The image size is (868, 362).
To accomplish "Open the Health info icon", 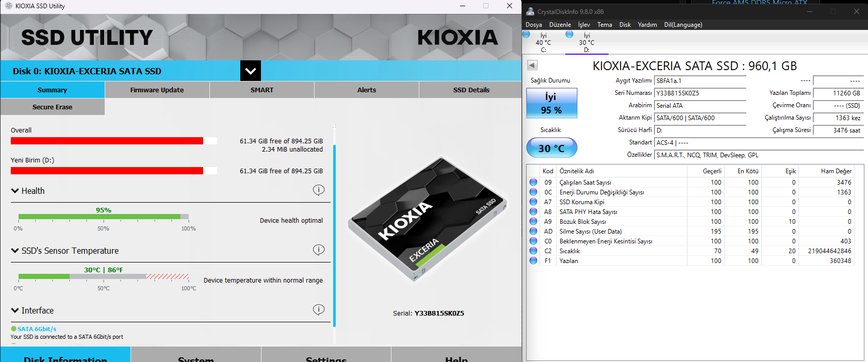I will pos(319,190).
